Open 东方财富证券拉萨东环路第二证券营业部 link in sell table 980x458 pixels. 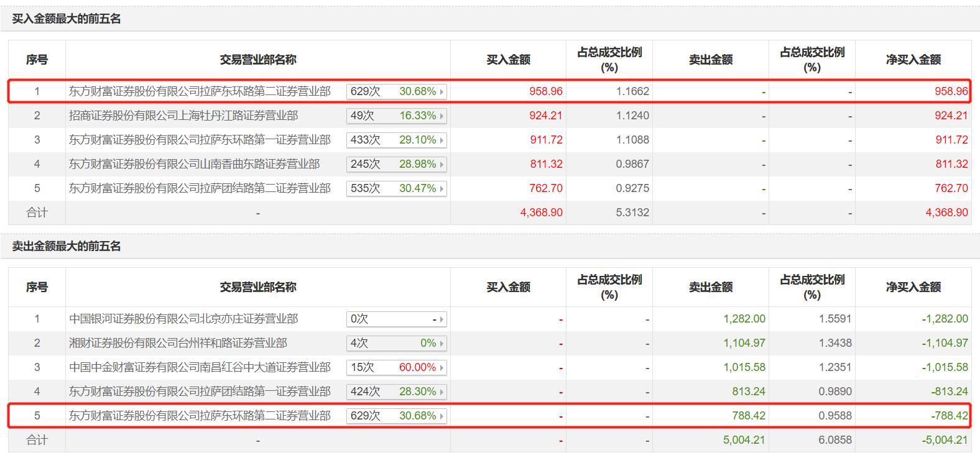pyautogui.click(x=200, y=416)
